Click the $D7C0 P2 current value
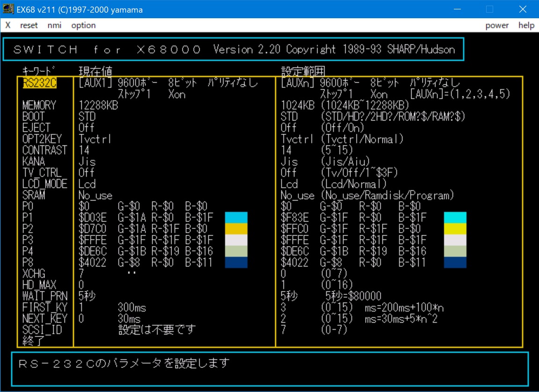 coord(93,229)
